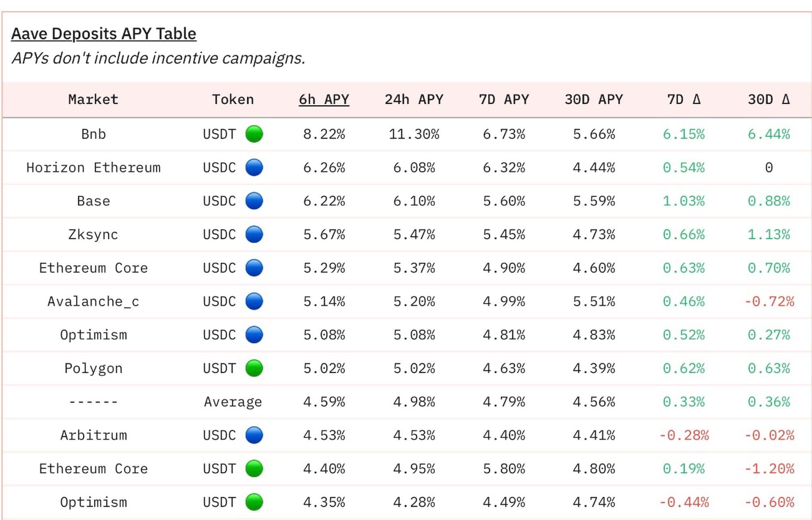Click the Market column header

93,99
